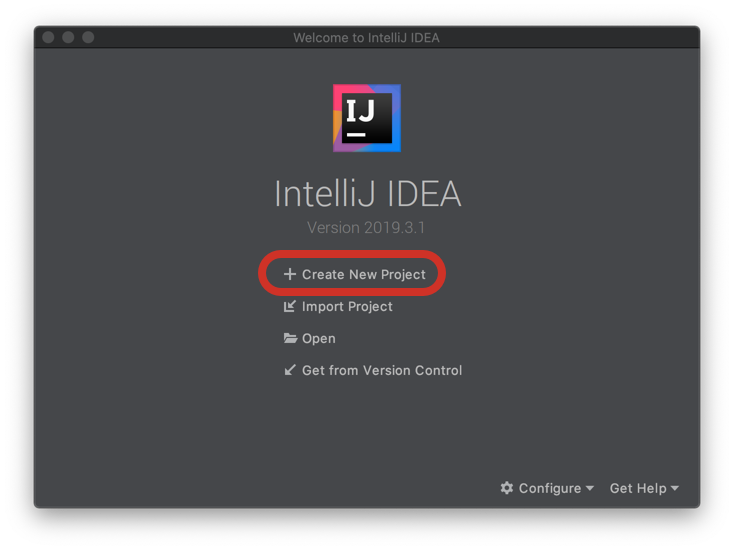Expand the Configure dropdown arrow
The image size is (734, 550).
[x=590, y=488]
